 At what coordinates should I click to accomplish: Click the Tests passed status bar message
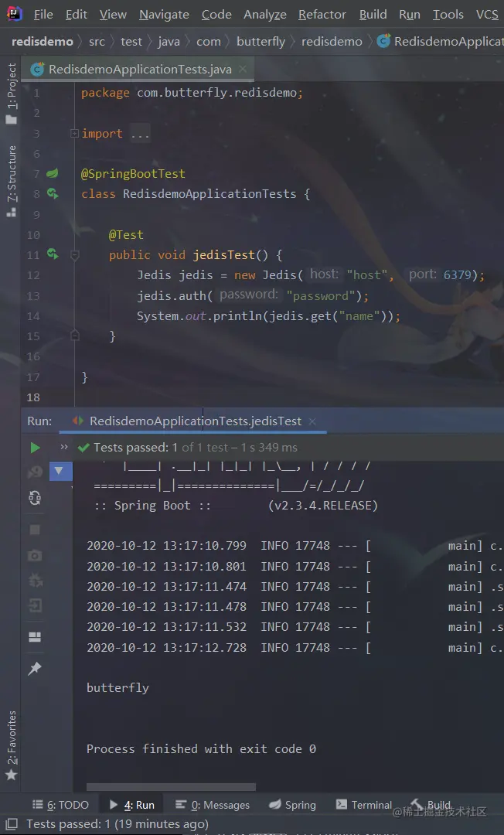coord(117,824)
